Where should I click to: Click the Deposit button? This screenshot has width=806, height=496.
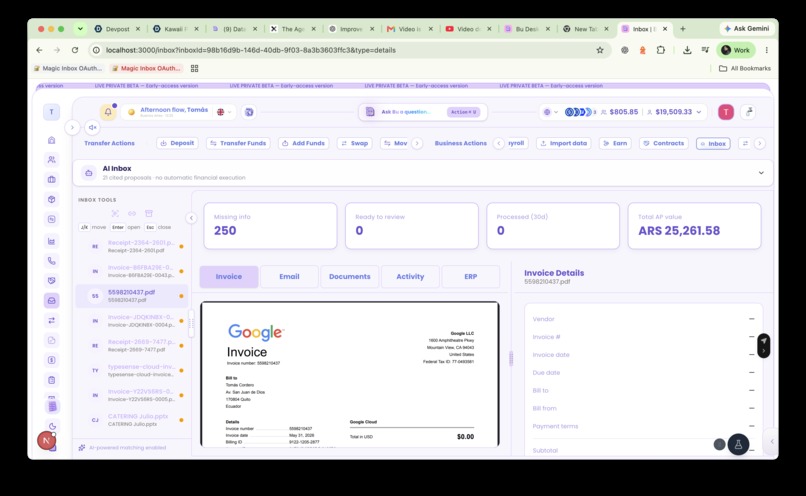(x=177, y=143)
